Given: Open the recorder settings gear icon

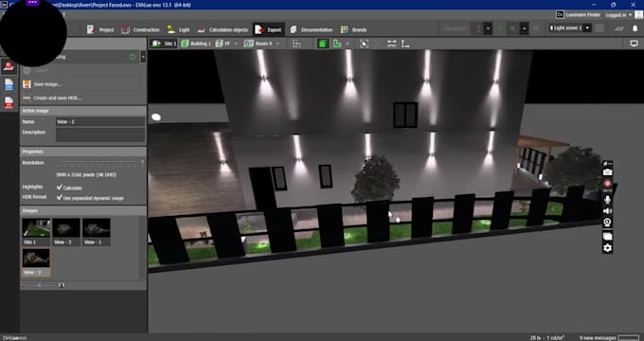Looking at the screenshot, I should pos(607,248).
